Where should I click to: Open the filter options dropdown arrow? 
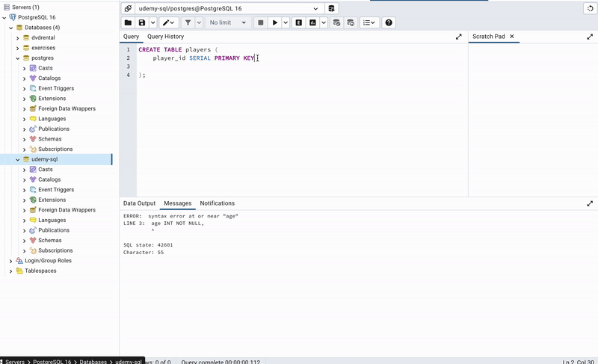pyautogui.click(x=199, y=22)
